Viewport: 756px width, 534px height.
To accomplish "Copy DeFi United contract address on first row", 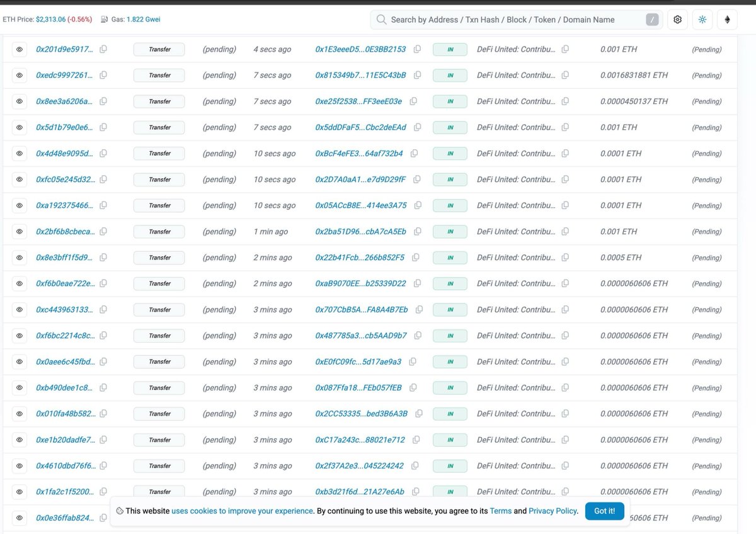I will 564,49.
